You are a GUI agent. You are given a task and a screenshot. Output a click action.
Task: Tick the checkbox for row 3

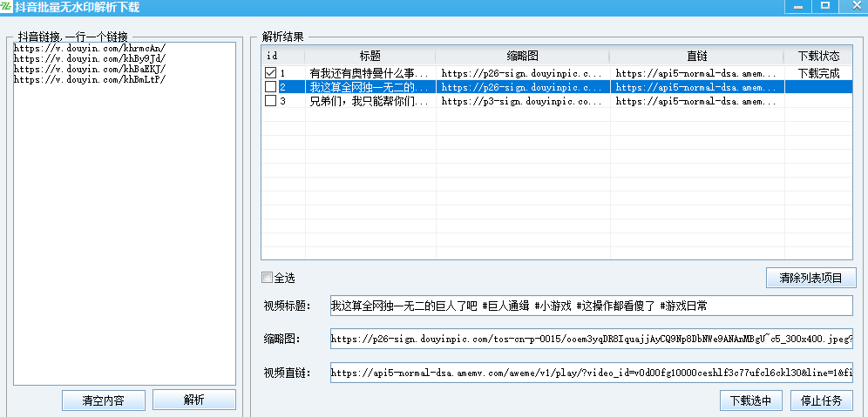click(x=271, y=101)
